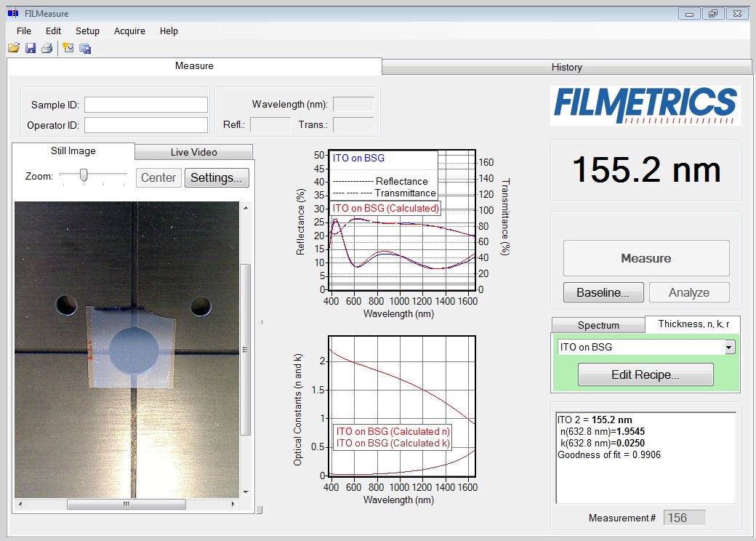Click the 'ITO 2 = 155.2 nm' result line

(x=595, y=420)
